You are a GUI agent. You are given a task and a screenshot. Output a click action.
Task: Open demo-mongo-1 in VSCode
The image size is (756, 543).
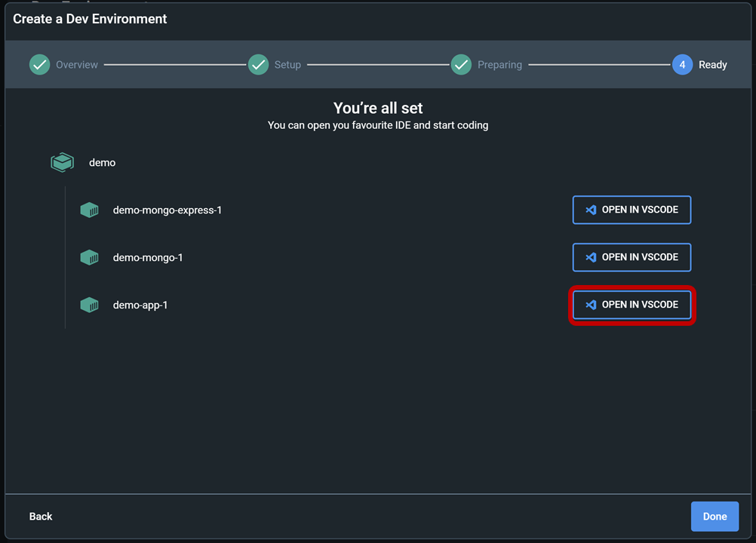pyautogui.click(x=632, y=257)
